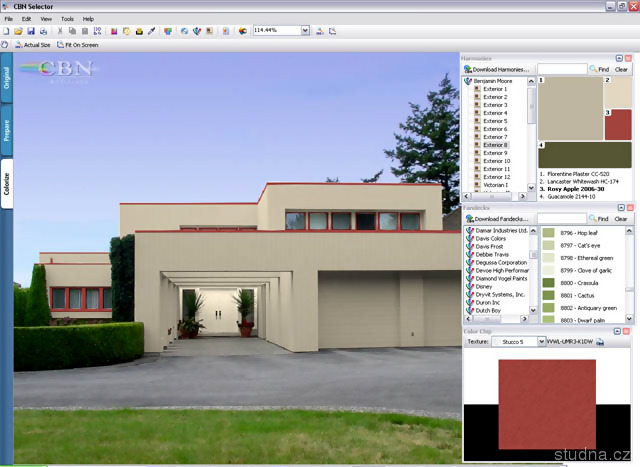Select the Rosy Apple red harmony swatch

pyautogui.click(x=618, y=124)
